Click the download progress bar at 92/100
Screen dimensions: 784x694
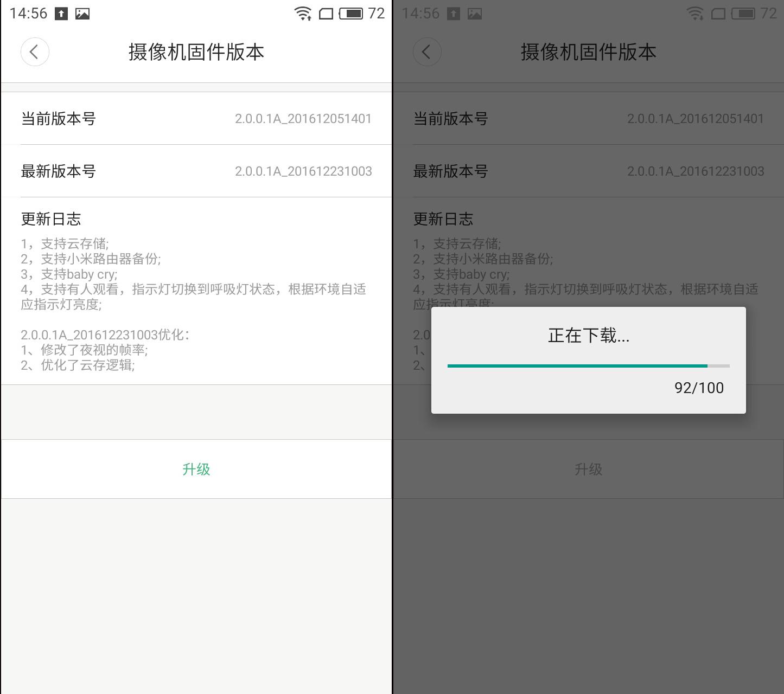click(588, 366)
